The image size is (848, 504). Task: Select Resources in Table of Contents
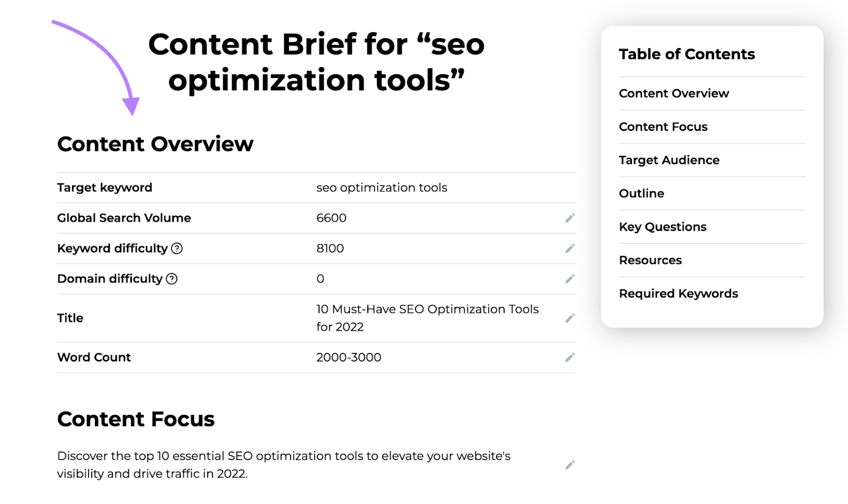[650, 260]
